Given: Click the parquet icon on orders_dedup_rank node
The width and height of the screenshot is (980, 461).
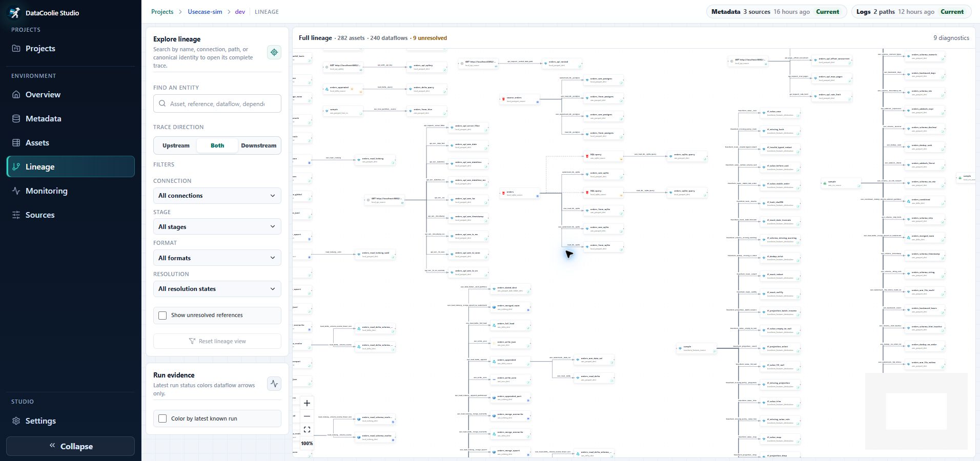Looking at the screenshot, I should (909, 146).
